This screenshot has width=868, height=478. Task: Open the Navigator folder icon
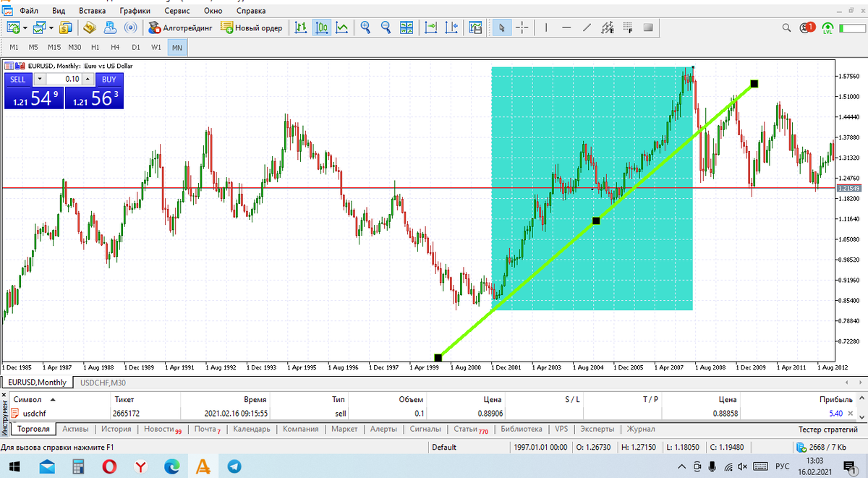point(90,27)
